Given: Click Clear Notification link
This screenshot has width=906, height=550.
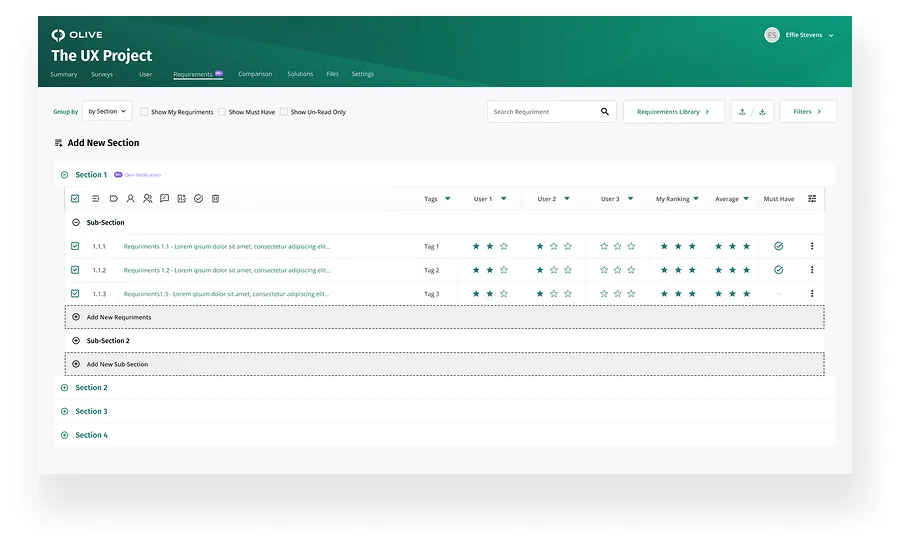Looking at the screenshot, I should [143, 175].
